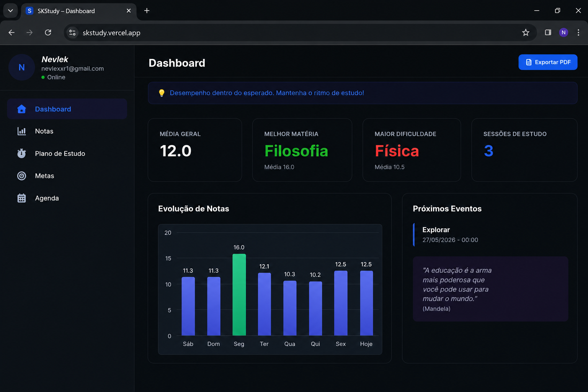Image resolution: width=588 pixels, height=392 pixels.
Task: Close the SKStudy – Dashboard tab
Action: pos(129,11)
